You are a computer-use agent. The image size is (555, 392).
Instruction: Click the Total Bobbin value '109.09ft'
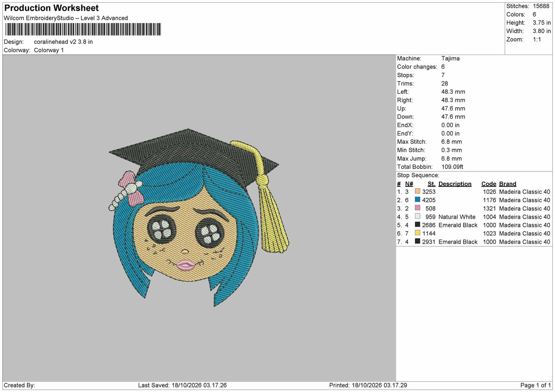coord(452,167)
